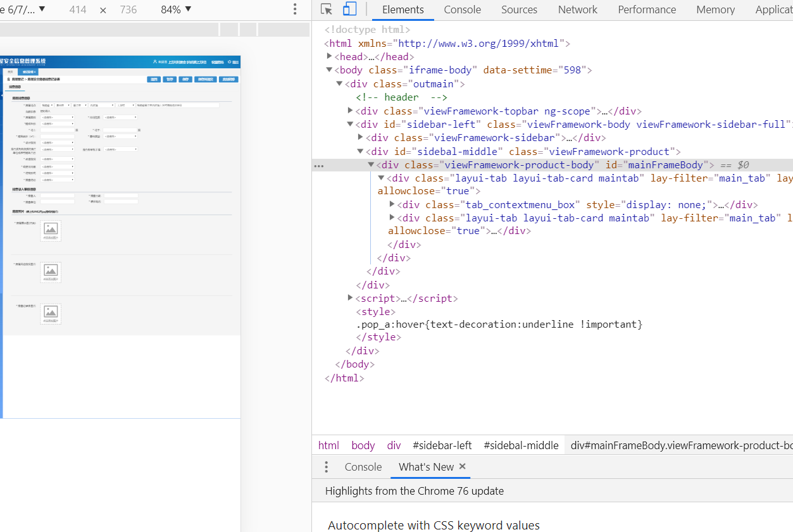
Task: Open the 84% zoom dropdown
Action: tap(176, 9)
